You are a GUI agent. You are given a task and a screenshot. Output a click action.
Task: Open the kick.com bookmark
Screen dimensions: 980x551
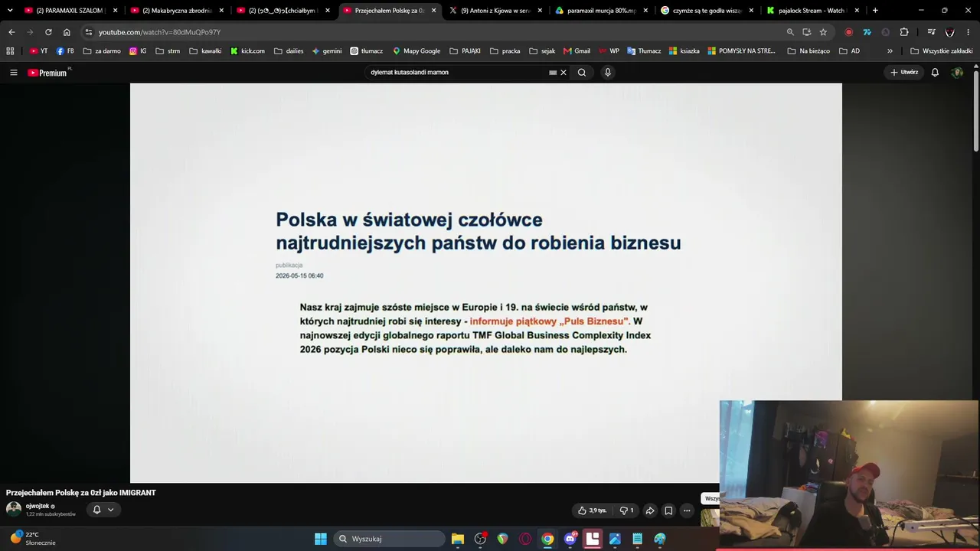(x=247, y=51)
